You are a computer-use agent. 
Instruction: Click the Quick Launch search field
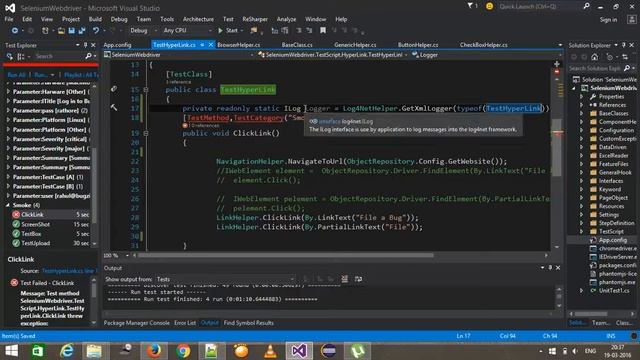click(x=539, y=7)
